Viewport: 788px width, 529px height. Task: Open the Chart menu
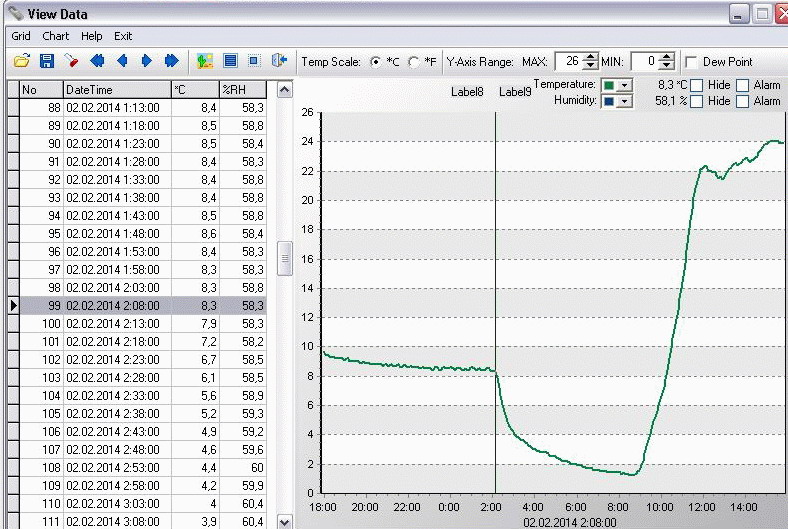pos(55,36)
